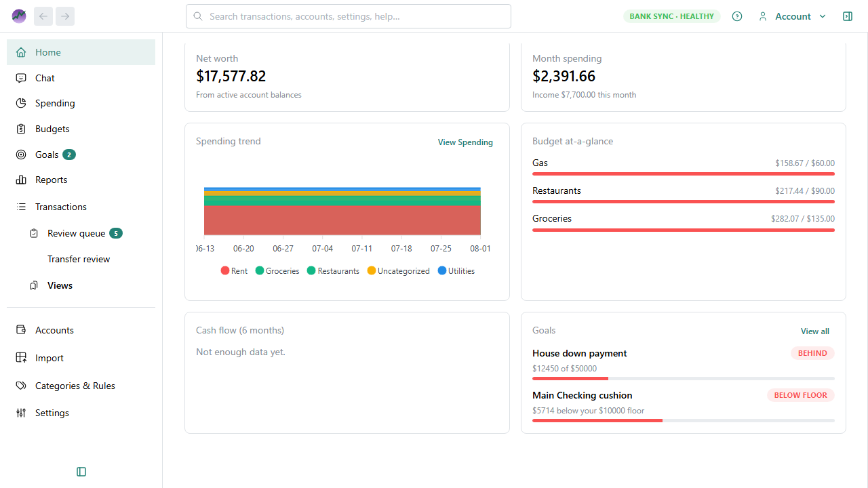
Task: Expand the Account dropdown menu
Action: pos(792,16)
